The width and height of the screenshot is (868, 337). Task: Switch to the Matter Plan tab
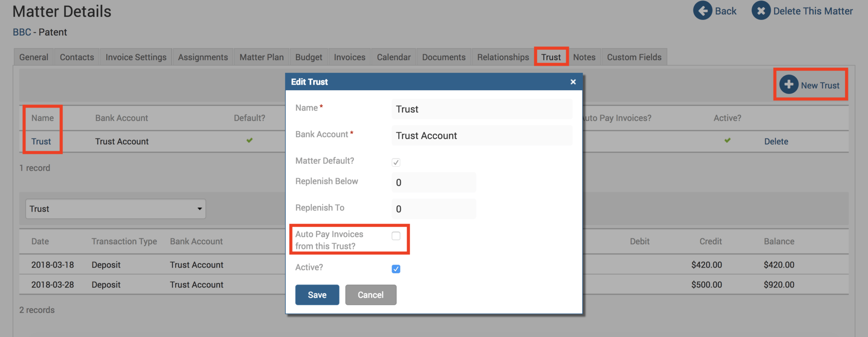pos(262,57)
